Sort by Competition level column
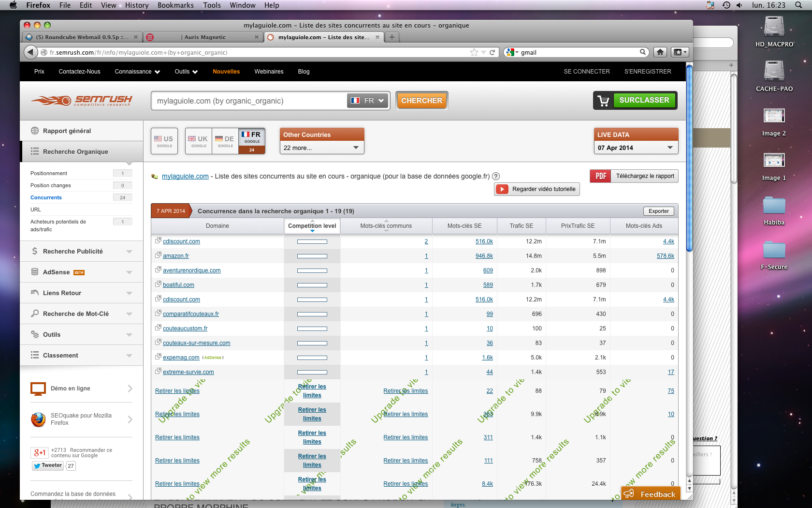Screen dimensions: 812x508 [312, 226]
